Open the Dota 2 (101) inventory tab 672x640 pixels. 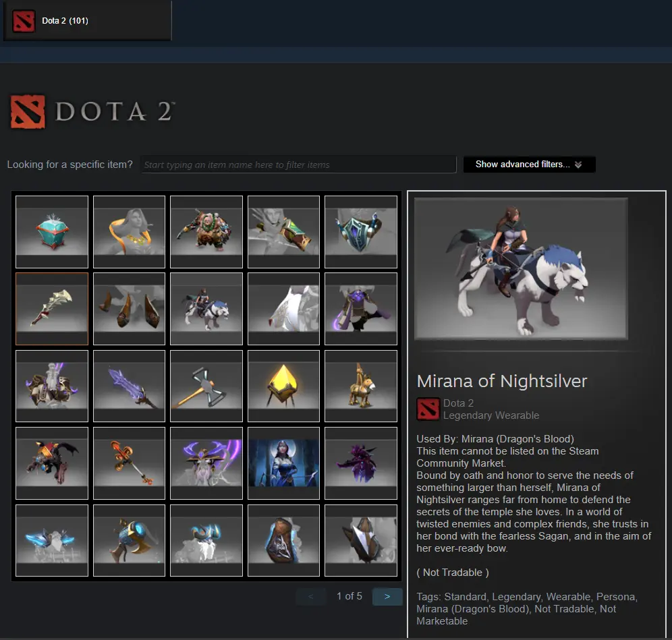coord(88,20)
